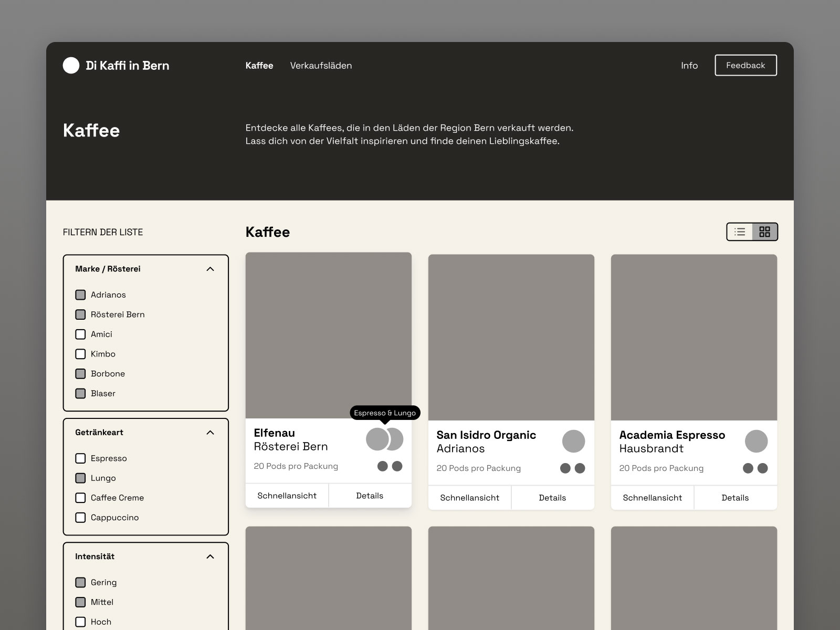Click the first small intensity dot on Elfenau card

pos(383,466)
